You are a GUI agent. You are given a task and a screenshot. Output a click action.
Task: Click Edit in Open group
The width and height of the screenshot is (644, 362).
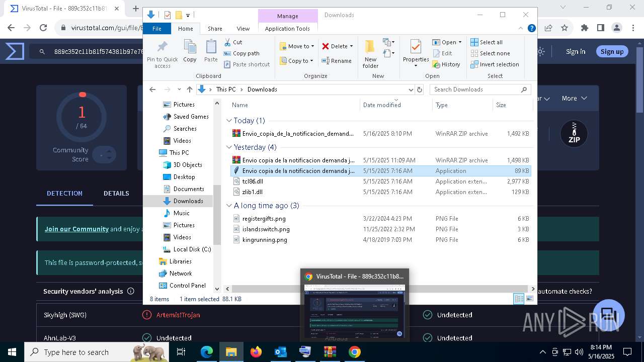(x=442, y=53)
